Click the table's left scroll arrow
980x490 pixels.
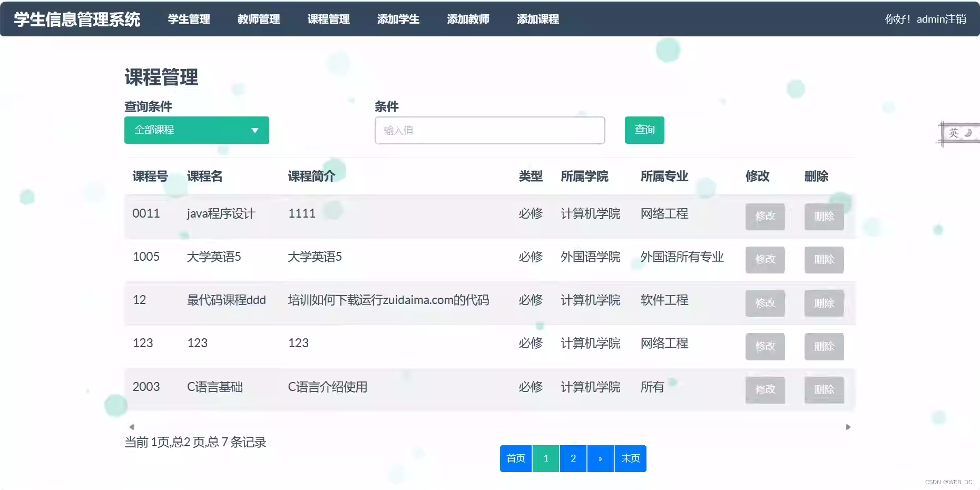coord(132,427)
